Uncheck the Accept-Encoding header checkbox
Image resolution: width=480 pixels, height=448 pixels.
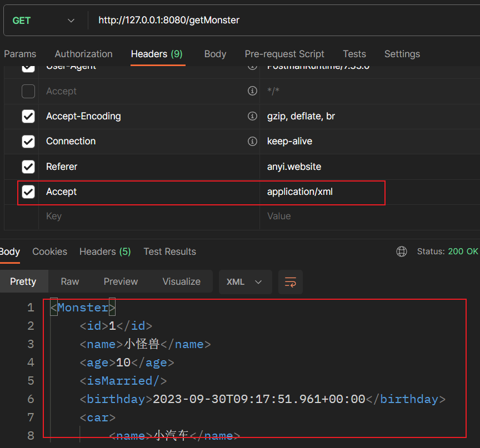[28, 117]
